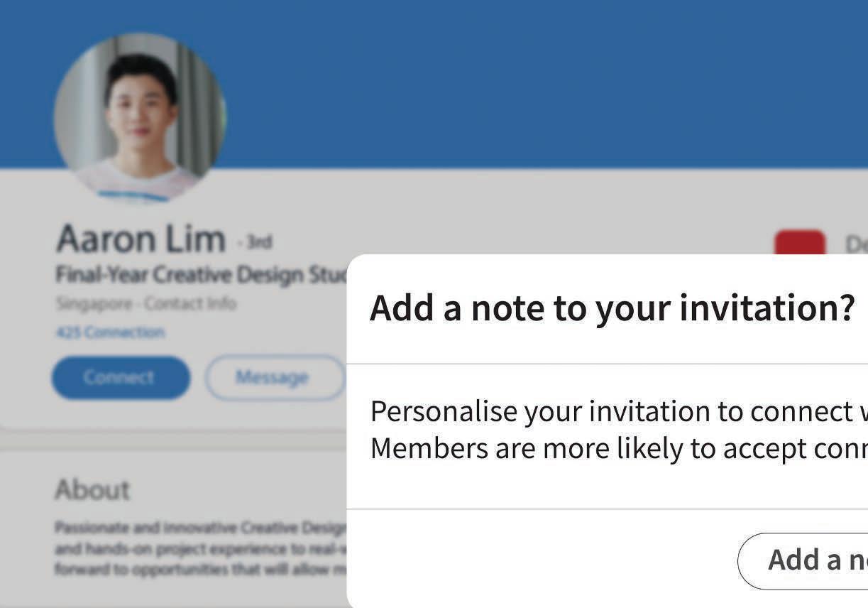868x608 pixels.
Task: Select the About section heading
Action: click(93, 489)
